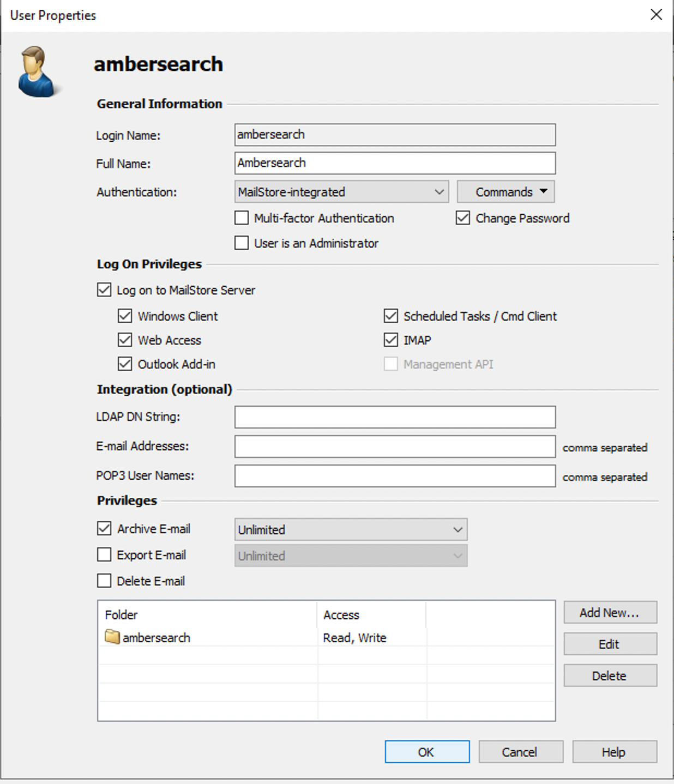This screenshot has width=674, height=784.
Task: Click into the Full Name text field
Action: pyautogui.click(x=395, y=163)
